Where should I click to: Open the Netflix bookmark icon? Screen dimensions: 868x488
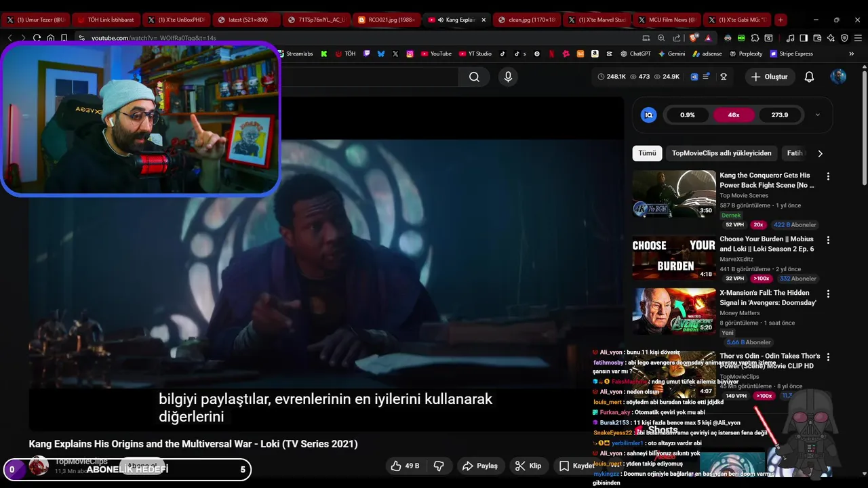pos(551,54)
